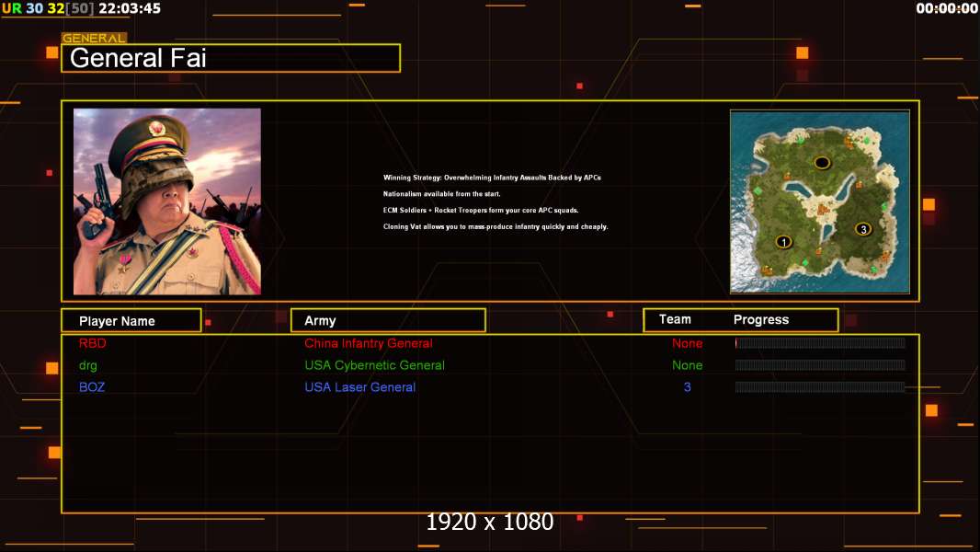Select start position 1 marker on map
This screenshot has height=552, width=980.
pyautogui.click(x=783, y=242)
